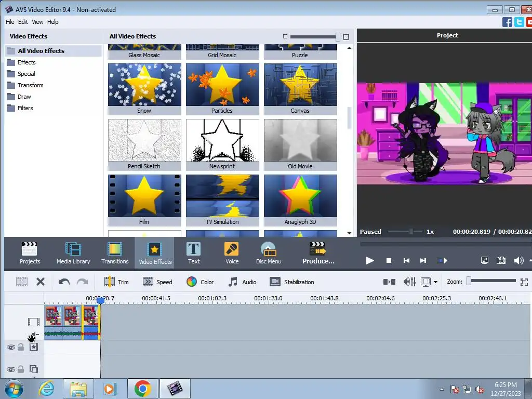Click the Stabilization button

[292, 282]
